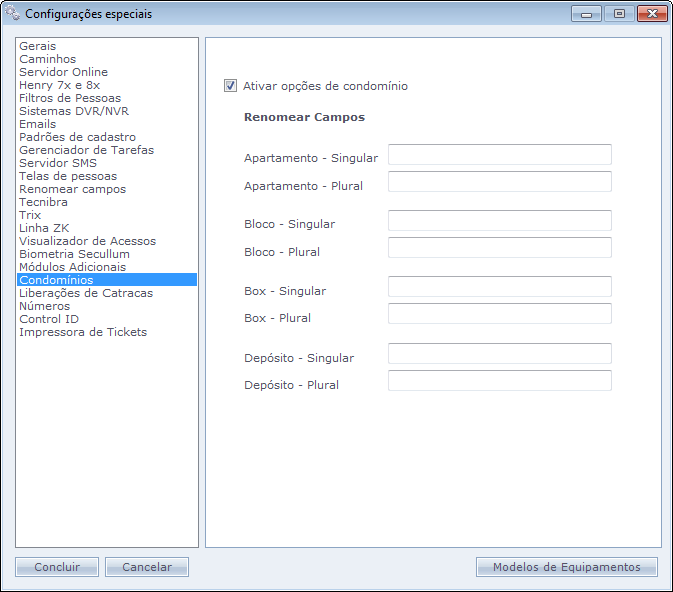Viewport: 673px width, 592px height.
Task: Click into the Box - Singular field
Action: click(x=499, y=287)
